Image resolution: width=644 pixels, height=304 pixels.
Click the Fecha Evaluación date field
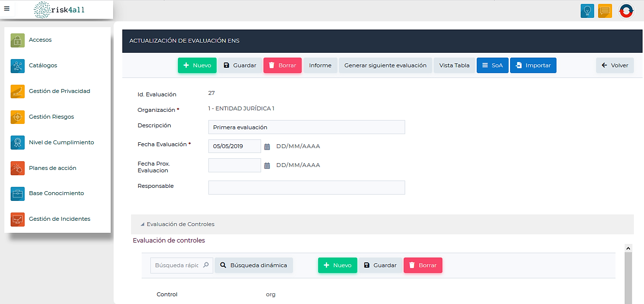pos(234,146)
